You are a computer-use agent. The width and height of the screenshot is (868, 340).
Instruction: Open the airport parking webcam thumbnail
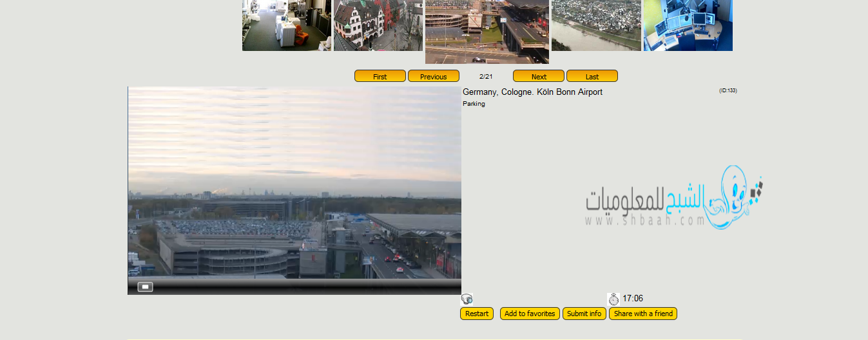[x=487, y=32]
